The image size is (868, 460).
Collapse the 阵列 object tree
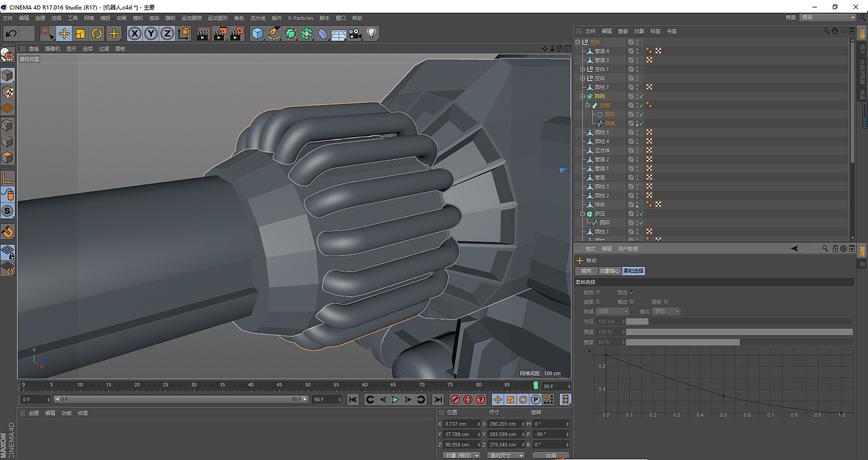pyautogui.click(x=583, y=96)
